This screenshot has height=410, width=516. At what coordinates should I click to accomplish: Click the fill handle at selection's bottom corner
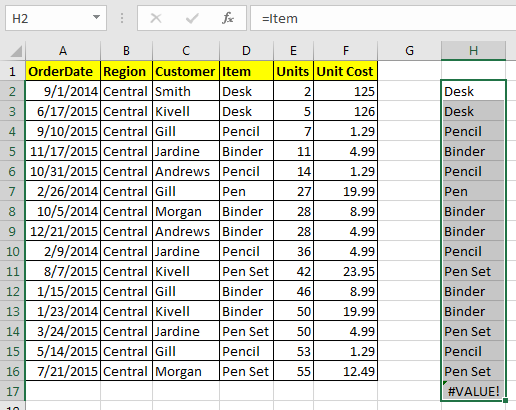point(506,400)
